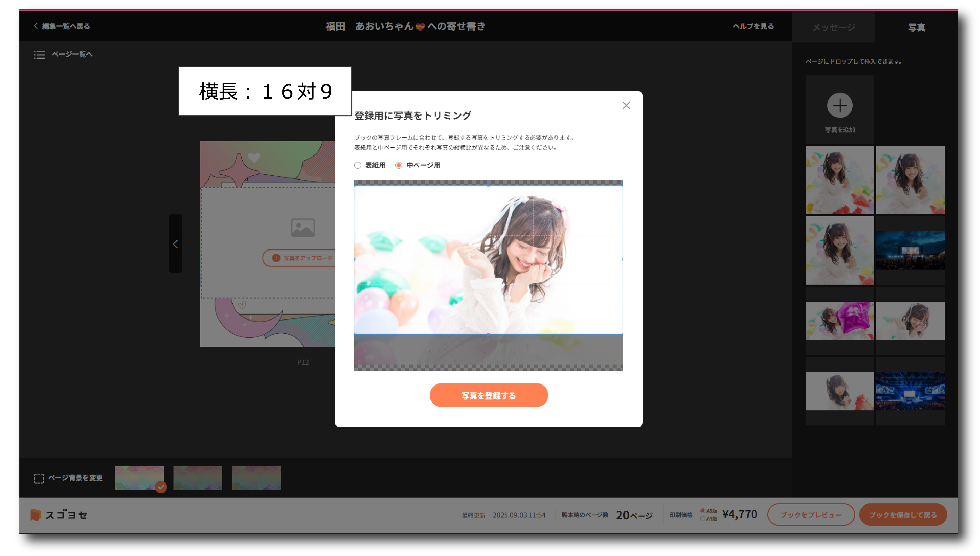The image size is (980, 556).
Task: Switch print size to A4版
Action: 702,519
